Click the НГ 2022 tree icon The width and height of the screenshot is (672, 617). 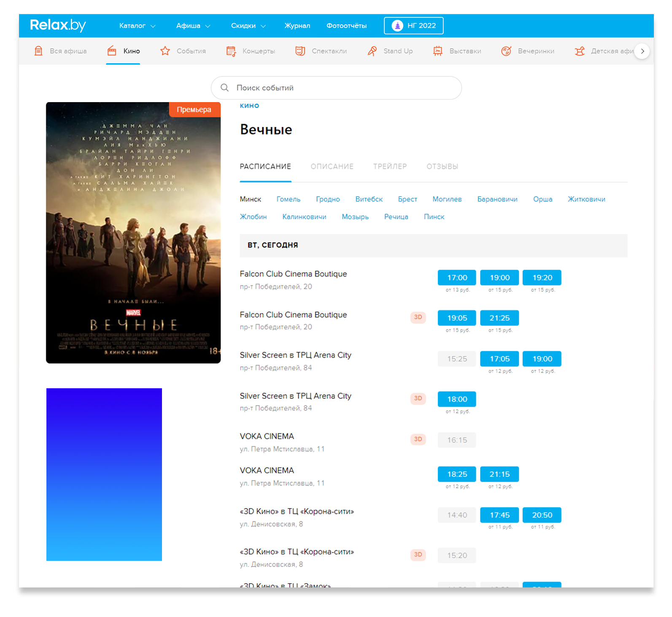coord(397,26)
